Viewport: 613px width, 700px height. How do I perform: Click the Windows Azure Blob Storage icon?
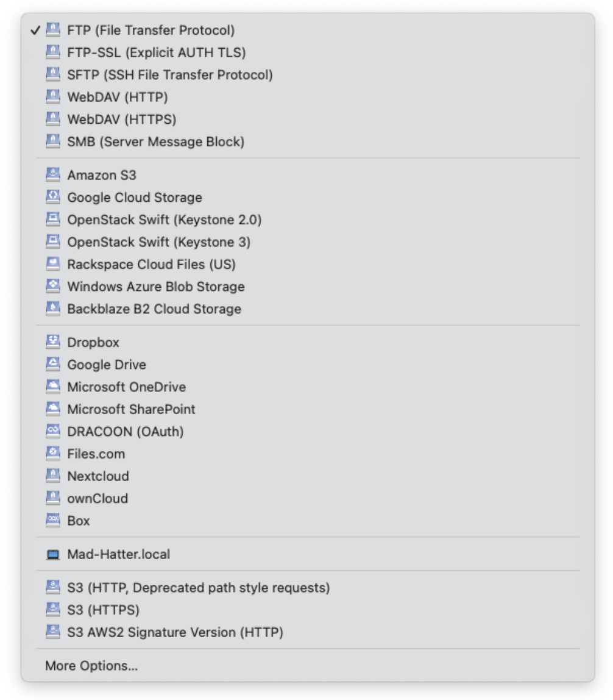tap(53, 287)
